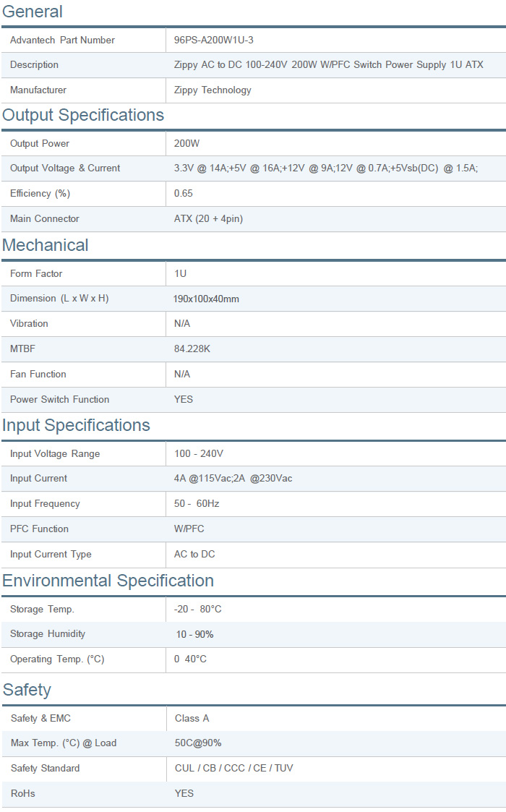The height and width of the screenshot is (812, 506).
Task: Click the Input Specifications heading
Action: [x=76, y=426]
